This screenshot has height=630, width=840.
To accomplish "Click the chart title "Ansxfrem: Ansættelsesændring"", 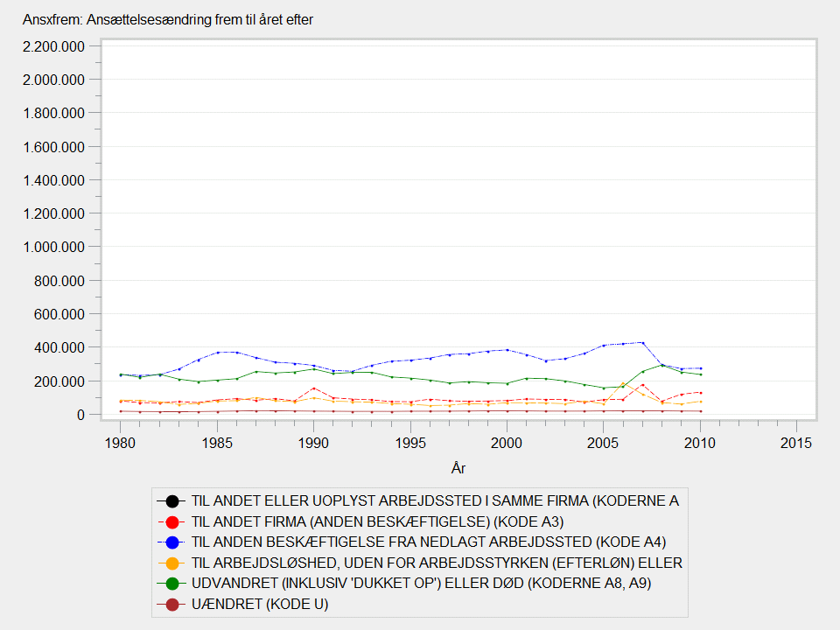I will coord(168,20).
